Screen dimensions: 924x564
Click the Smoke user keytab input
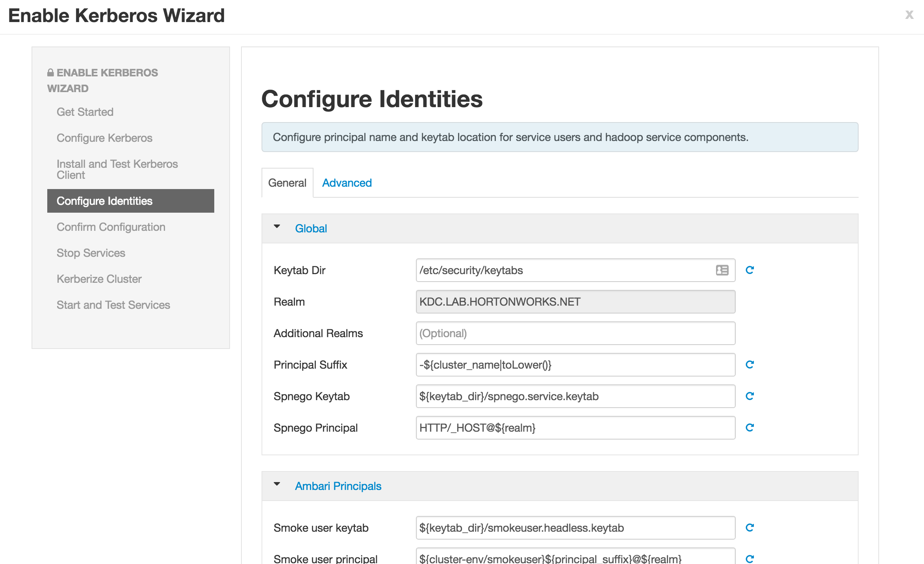pyautogui.click(x=575, y=528)
